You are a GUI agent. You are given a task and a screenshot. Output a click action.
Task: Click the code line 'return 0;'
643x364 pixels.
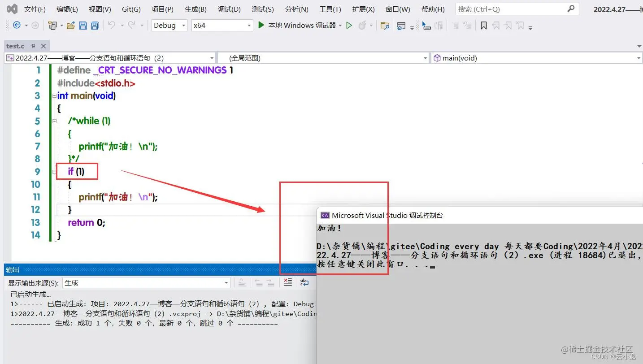(87, 222)
